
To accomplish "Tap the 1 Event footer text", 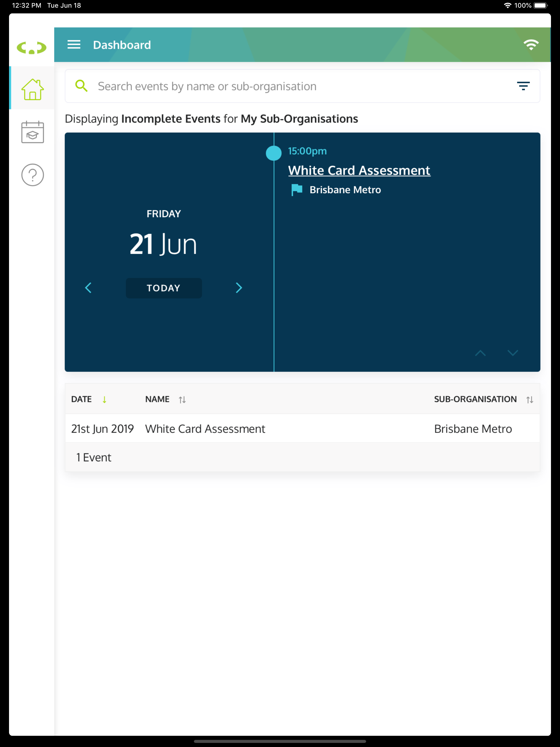I will [x=94, y=457].
